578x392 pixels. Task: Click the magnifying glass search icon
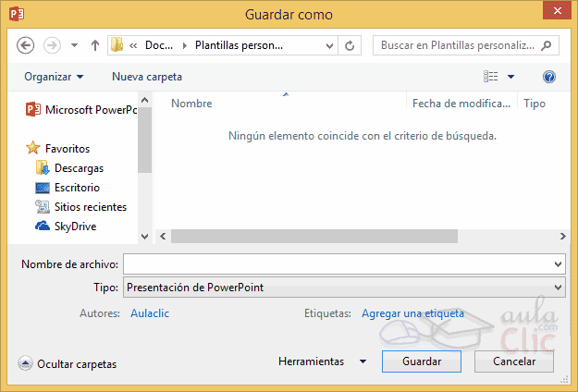point(547,45)
